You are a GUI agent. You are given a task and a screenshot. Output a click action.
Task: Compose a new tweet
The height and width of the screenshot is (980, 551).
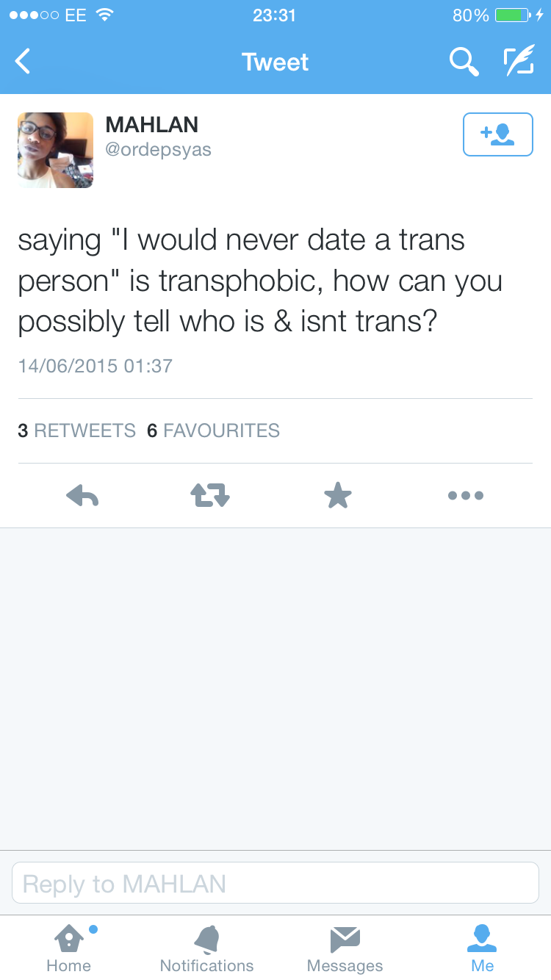click(519, 62)
